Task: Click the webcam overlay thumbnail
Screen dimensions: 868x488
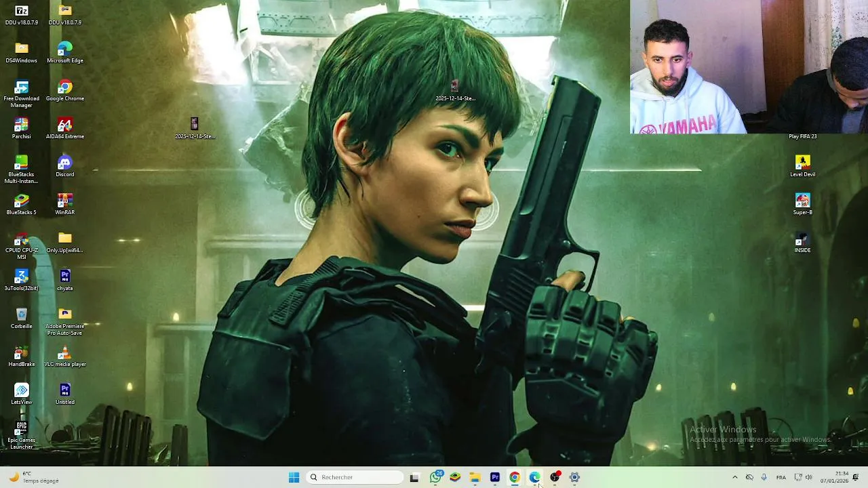Action: point(749,66)
